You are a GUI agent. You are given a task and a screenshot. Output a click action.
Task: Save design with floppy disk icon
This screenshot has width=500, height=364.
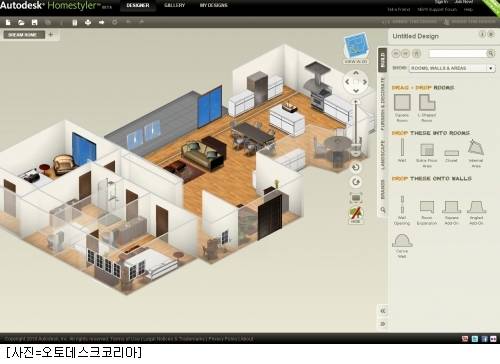point(34,22)
